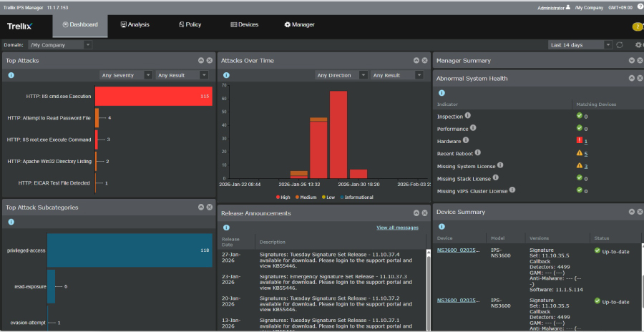Toggle Medium severity in chart legend
The height and width of the screenshot is (332, 644).
click(x=305, y=197)
